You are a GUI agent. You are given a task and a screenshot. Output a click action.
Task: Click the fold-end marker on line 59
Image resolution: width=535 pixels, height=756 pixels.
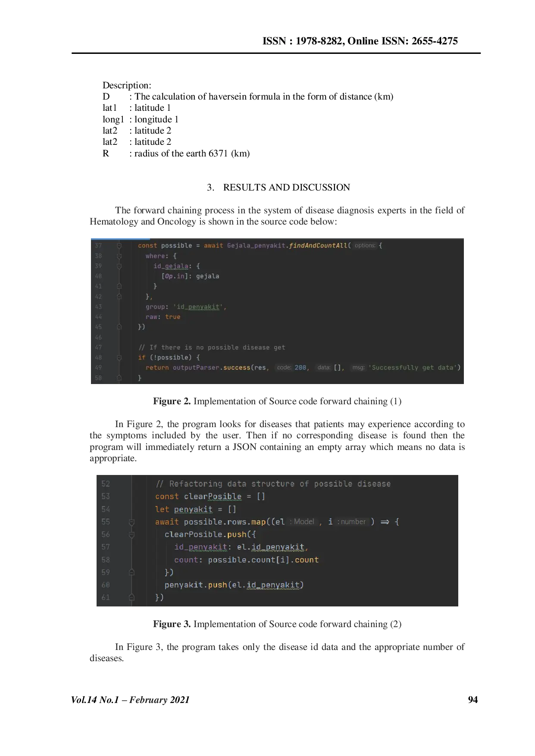132,572
